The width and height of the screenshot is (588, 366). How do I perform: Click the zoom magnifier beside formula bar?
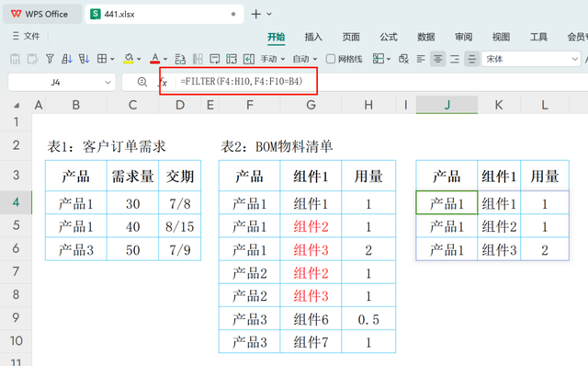click(142, 82)
